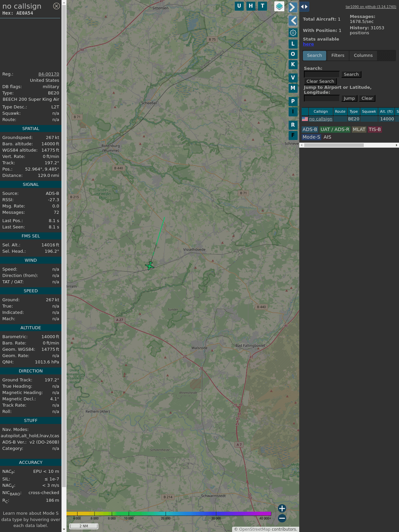The image size is (399, 532).
Task: Click the F map button
Action: 293,135
